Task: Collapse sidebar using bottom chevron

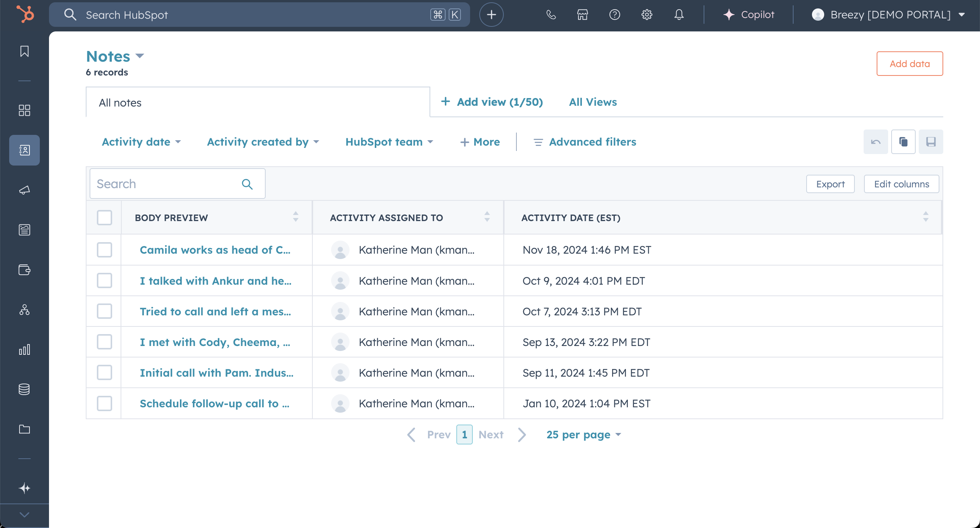Action: click(x=24, y=515)
